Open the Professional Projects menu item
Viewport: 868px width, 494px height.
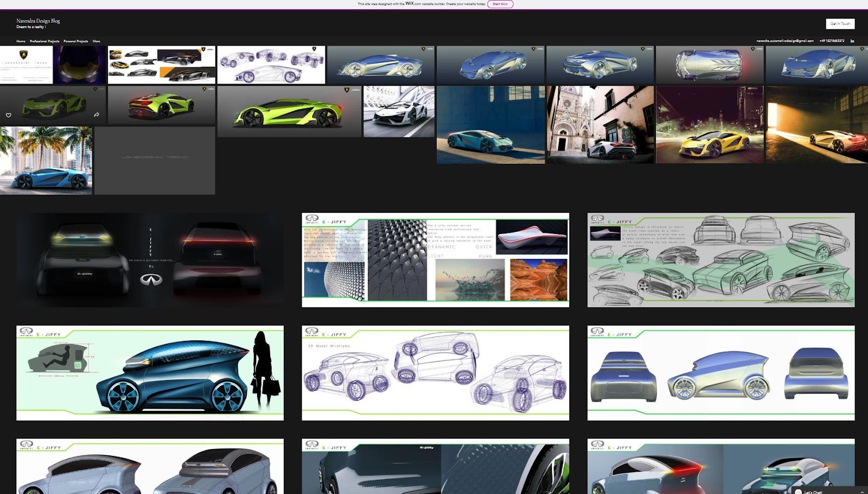pyautogui.click(x=44, y=41)
